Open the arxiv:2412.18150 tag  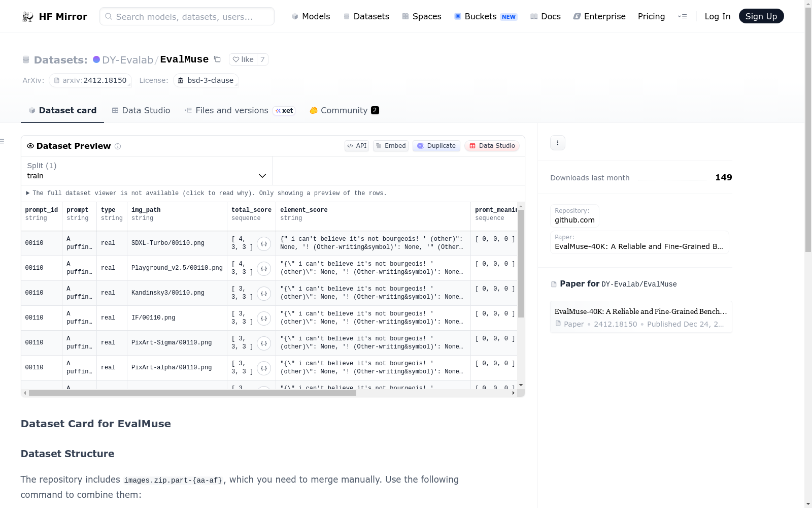(90, 80)
